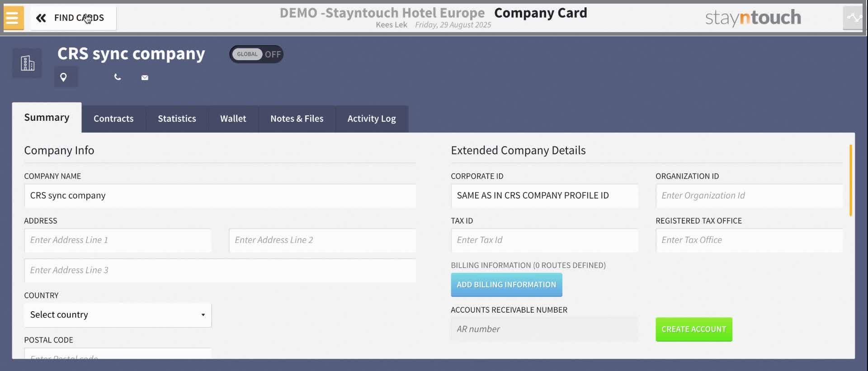Screen dimensions: 868x371
Task: Click the company building avatar icon
Action: 27,63
